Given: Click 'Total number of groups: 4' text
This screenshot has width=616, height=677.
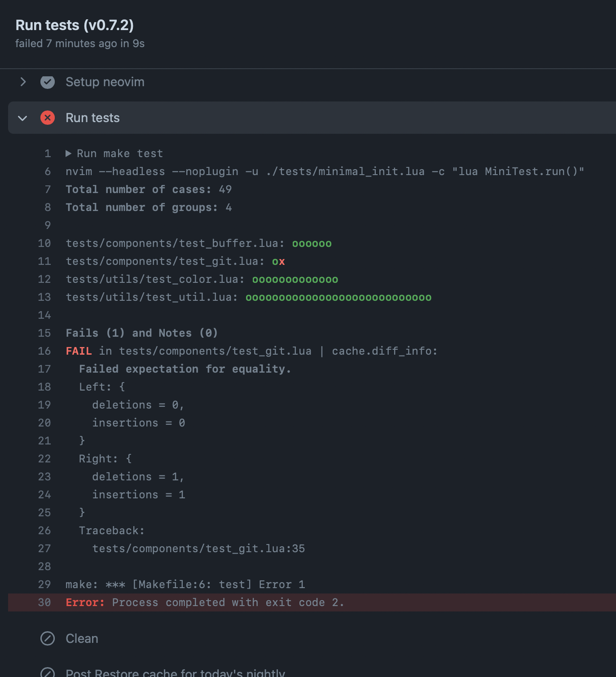Looking at the screenshot, I should pos(149,207).
